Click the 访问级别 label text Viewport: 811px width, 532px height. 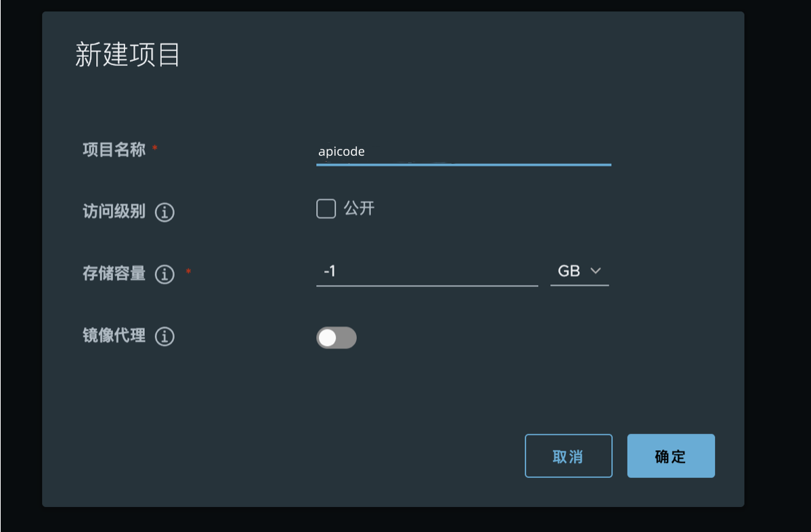click(114, 211)
